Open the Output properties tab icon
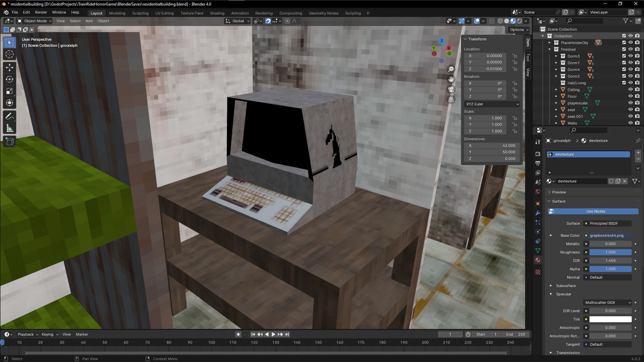The width and height of the screenshot is (644, 362). [538, 163]
